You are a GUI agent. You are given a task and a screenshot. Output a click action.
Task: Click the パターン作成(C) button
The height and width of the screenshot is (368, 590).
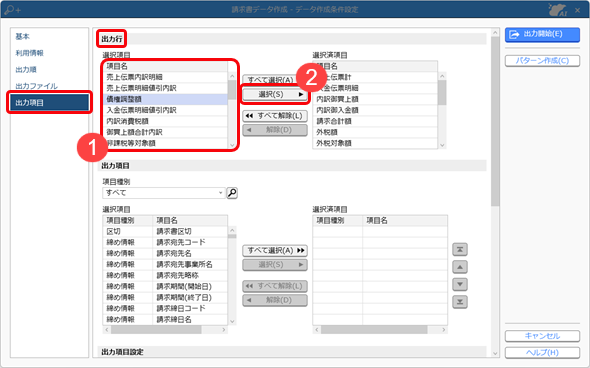pos(542,61)
